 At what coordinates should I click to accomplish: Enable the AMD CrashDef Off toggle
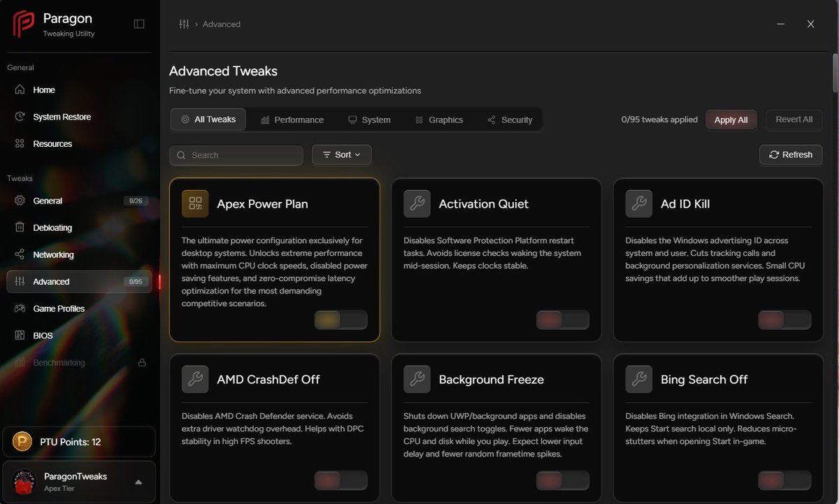point(340,480)
